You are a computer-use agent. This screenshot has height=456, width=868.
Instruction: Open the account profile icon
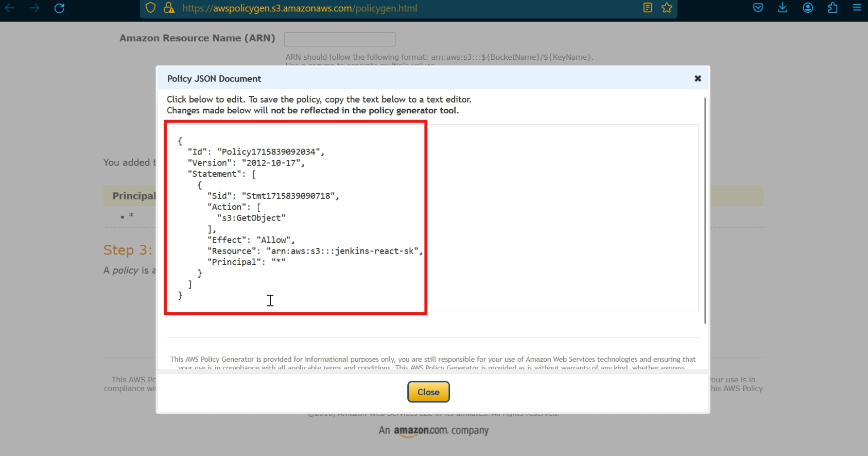pyautogui.click(x=808, y=8)
